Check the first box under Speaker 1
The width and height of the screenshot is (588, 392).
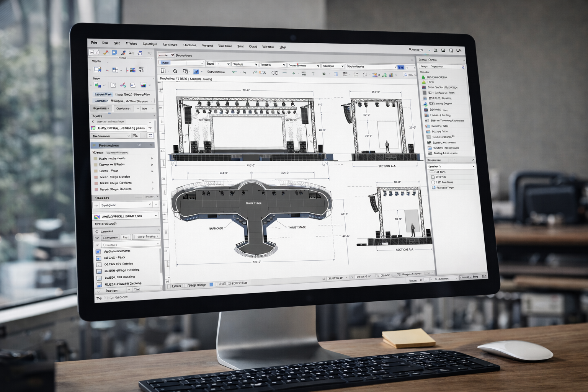pyautogui.click(x=432, y=172)
